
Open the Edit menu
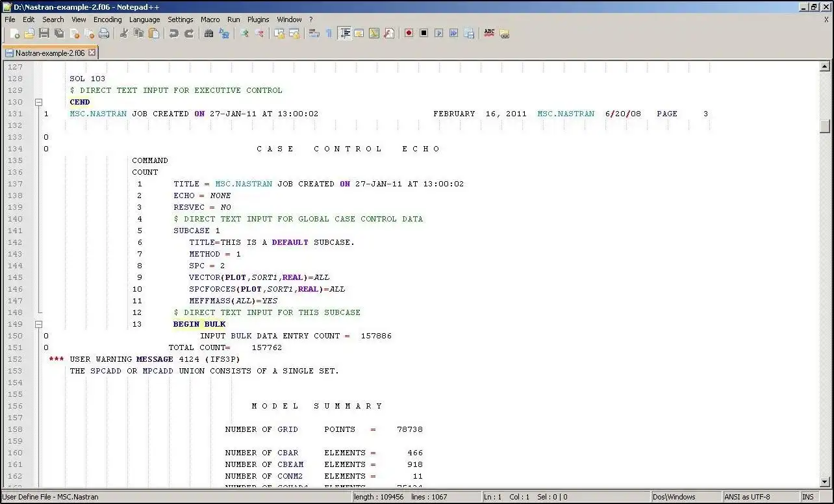[x=29, y=19]
